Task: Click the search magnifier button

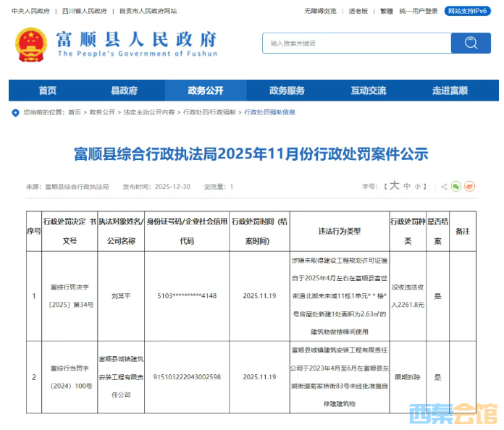Action: (x=471, y=43)
